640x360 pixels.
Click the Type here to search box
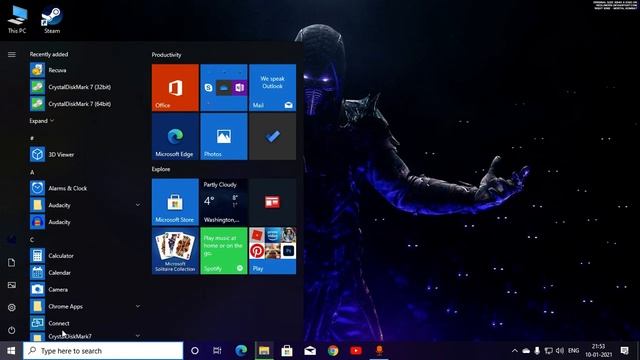pos(103,351)
